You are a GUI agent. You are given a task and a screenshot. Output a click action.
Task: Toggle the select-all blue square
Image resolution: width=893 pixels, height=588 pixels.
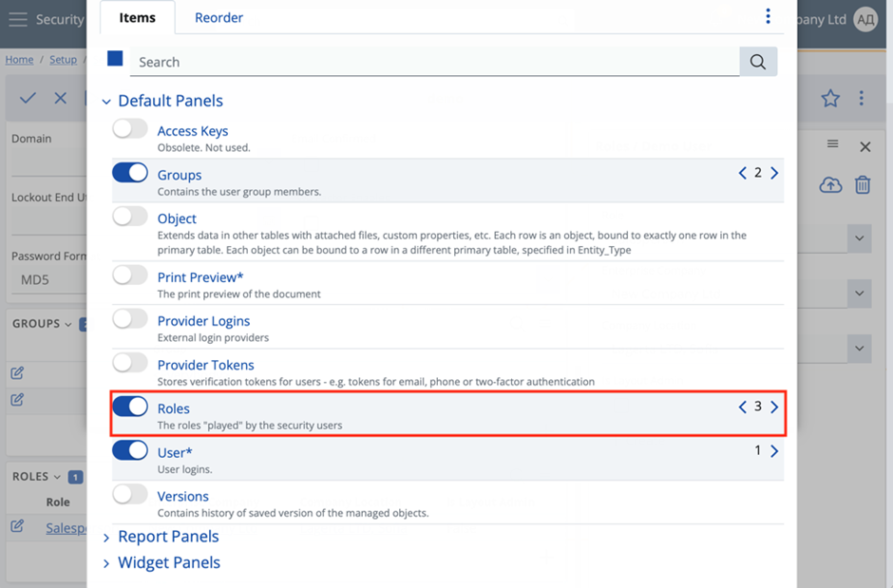[115, 59]
